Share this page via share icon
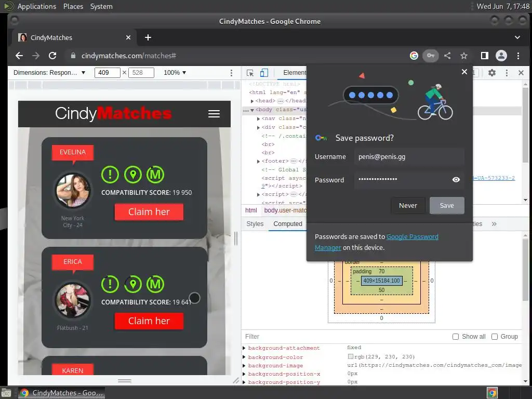532x399 pixels. (447, 56)
